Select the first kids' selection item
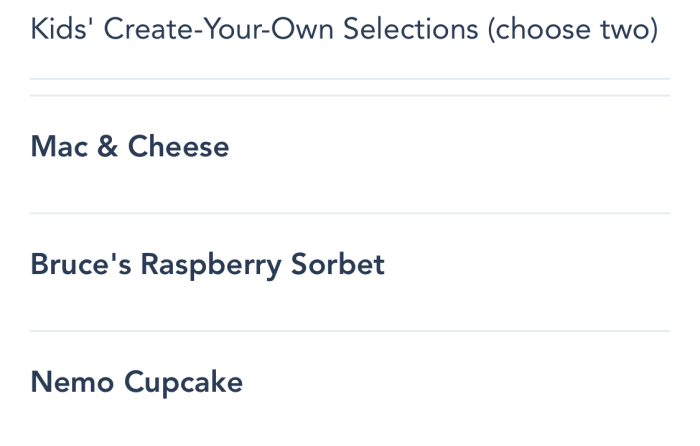The height and width of the screenshot is (446, 700). (x=130, y=147)
